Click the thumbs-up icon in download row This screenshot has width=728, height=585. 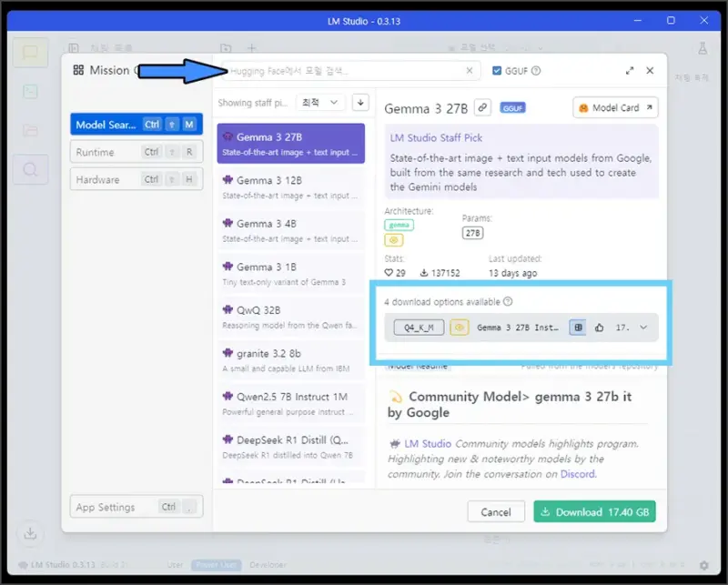600,328
